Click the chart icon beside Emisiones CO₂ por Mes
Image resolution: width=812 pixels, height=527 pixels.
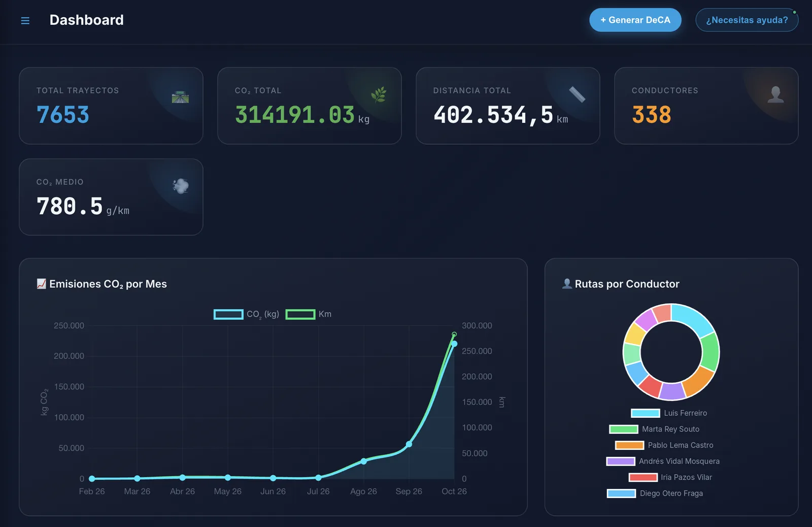coord(42,284)
